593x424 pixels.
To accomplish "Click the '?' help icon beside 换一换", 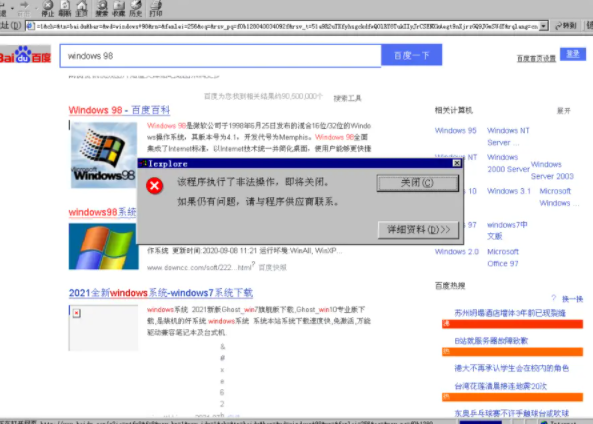I will 553,298.
